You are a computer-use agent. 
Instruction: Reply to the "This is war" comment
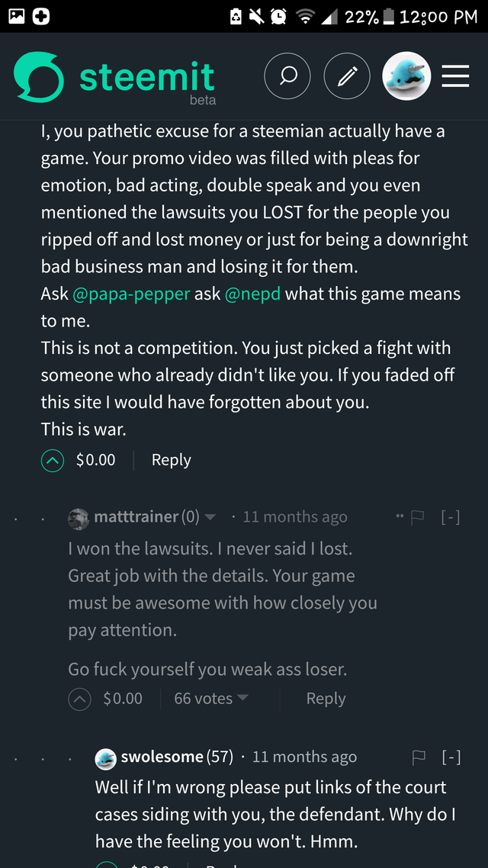(171, 460)
